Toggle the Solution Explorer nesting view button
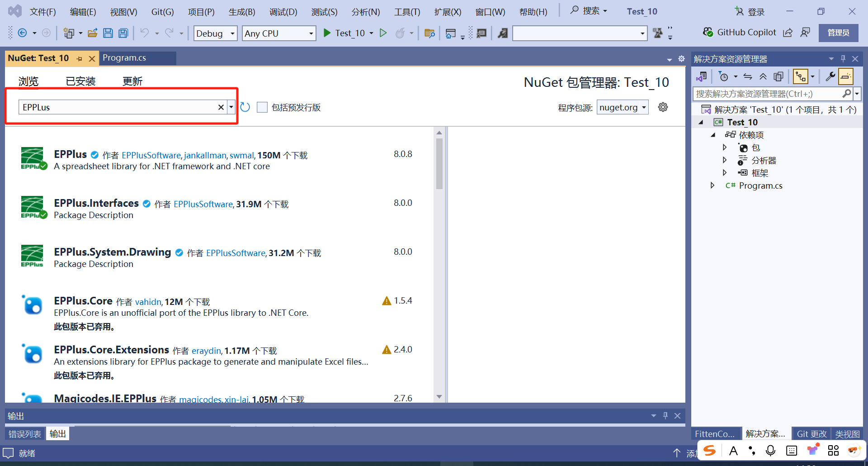Viewport: 868px width, 466px height. click(801, 76)
